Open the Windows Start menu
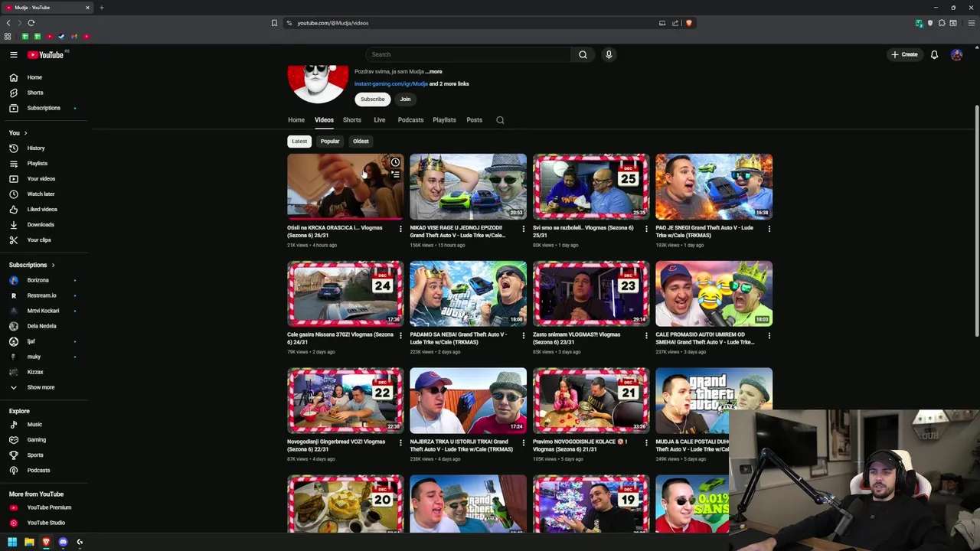The width and height of the screenshot is (980, 551). coord(12,542)
